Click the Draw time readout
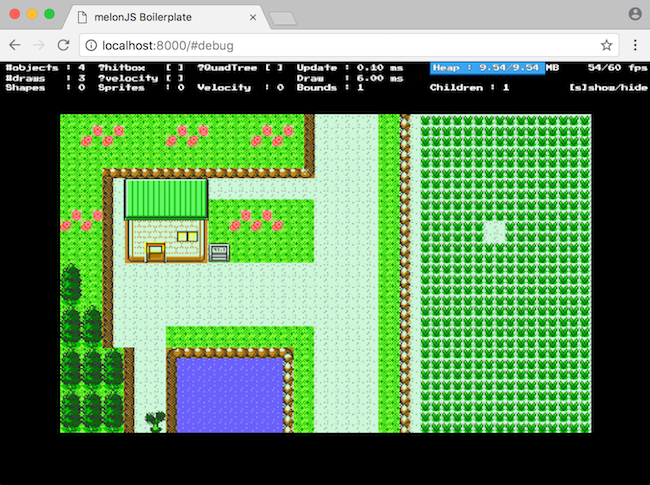This screenshot has height=485, width=650. pos(350,78)
